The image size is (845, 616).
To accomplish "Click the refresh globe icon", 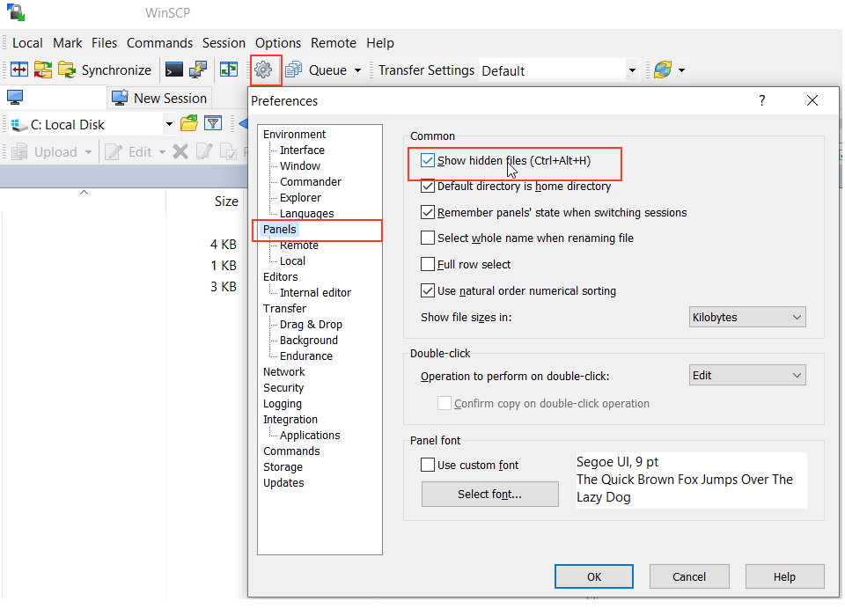I will click(x=663, y=70).
